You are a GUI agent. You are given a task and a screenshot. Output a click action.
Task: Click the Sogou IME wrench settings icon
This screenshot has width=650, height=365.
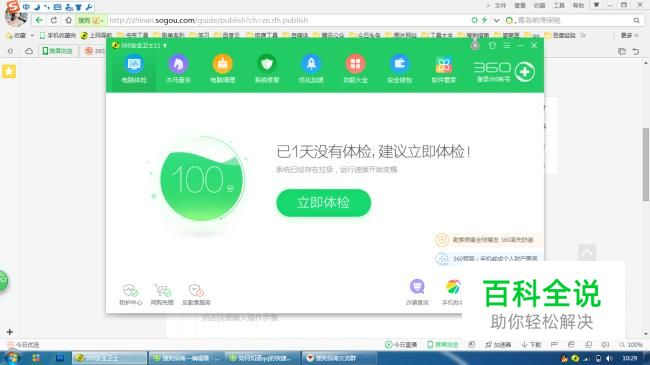tap(88, 7)
